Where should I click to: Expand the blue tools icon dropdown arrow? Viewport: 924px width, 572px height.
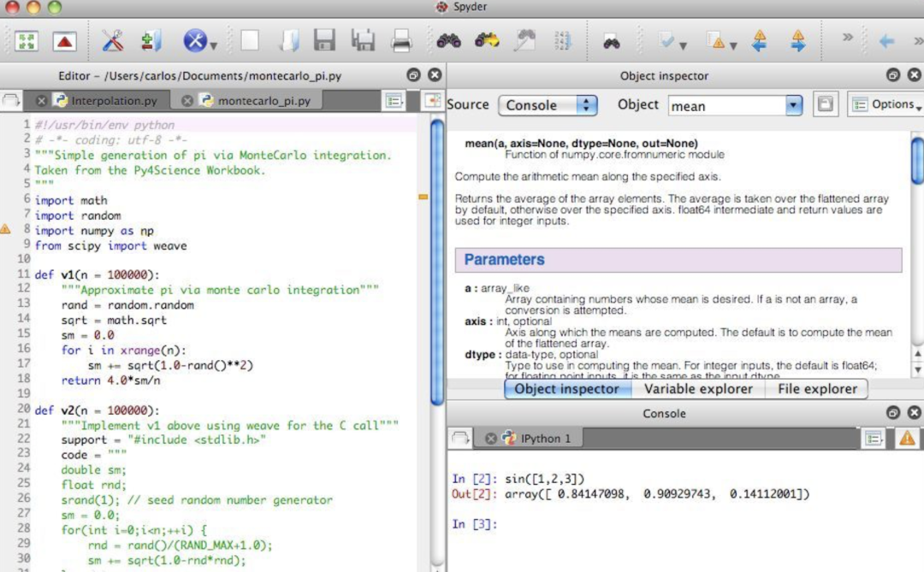[213, 45]
